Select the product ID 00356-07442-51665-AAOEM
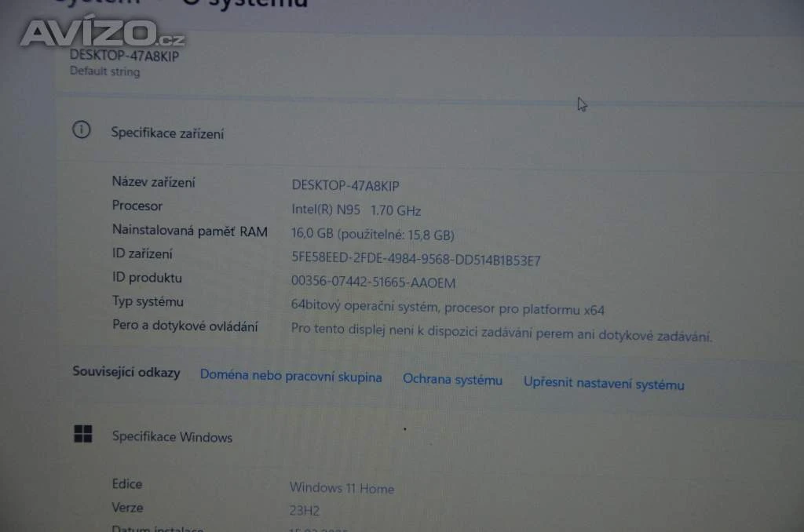Viewport: 804px width, 532px height. tap(373, 282)
